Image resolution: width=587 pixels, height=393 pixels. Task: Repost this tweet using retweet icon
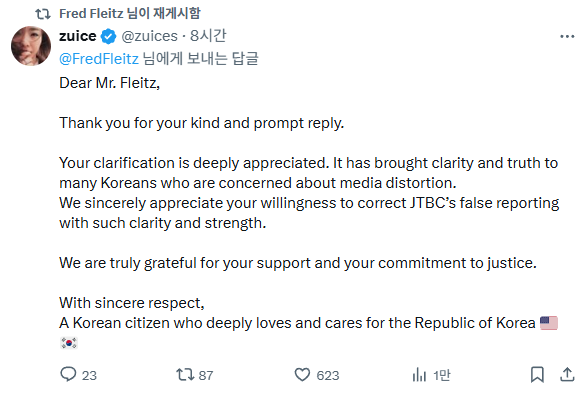click(185, 374)
